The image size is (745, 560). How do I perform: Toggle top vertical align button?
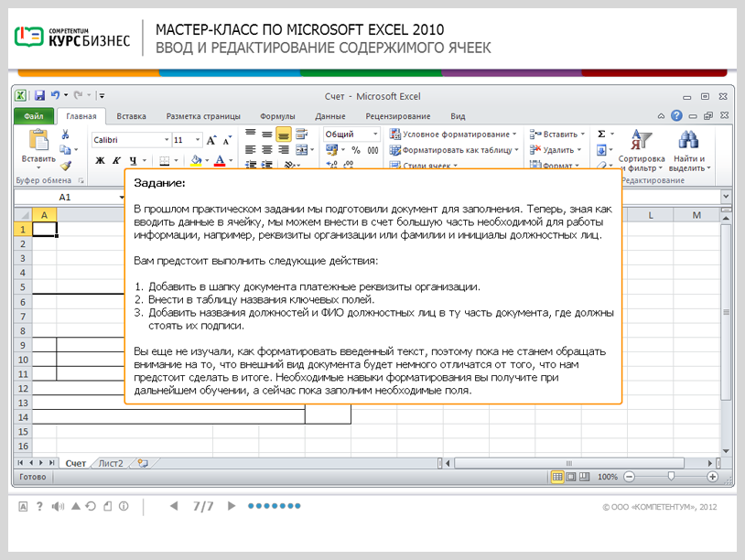(x=251, y=134)
